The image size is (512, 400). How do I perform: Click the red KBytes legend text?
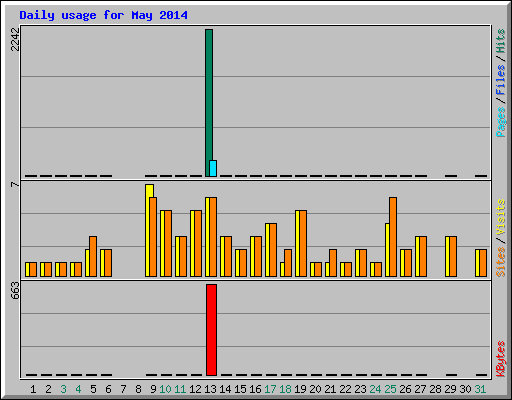click(501, 359)
